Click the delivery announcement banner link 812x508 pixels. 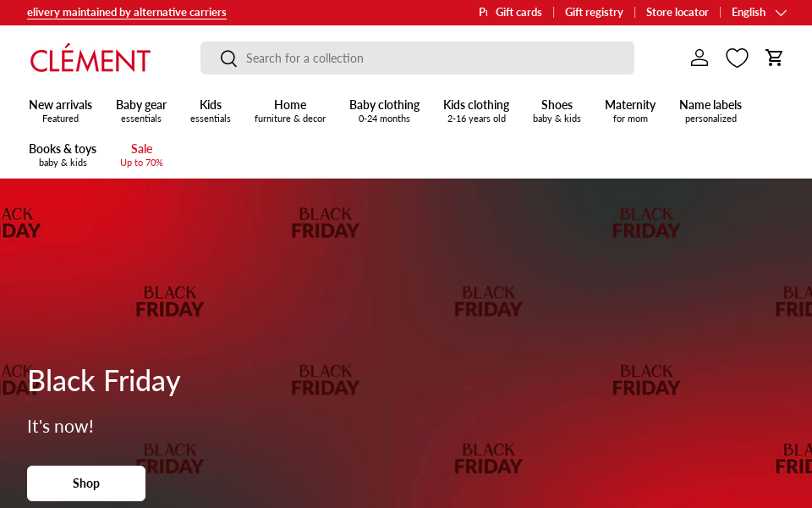(127, 12)
